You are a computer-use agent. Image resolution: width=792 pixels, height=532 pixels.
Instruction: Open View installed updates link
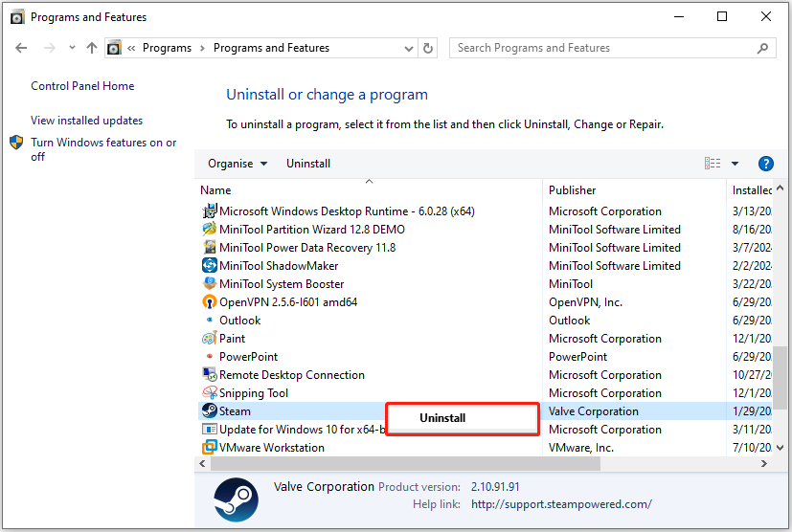[86, 121]
